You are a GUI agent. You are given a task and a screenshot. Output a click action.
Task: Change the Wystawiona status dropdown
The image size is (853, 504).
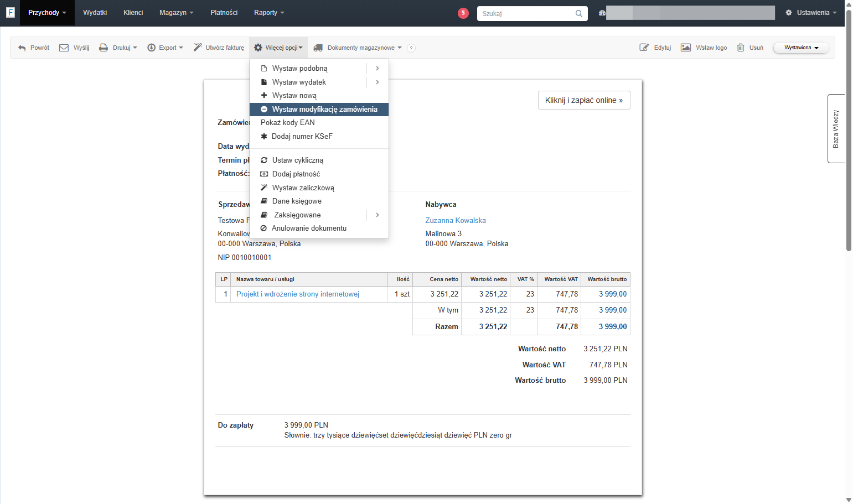801,48
